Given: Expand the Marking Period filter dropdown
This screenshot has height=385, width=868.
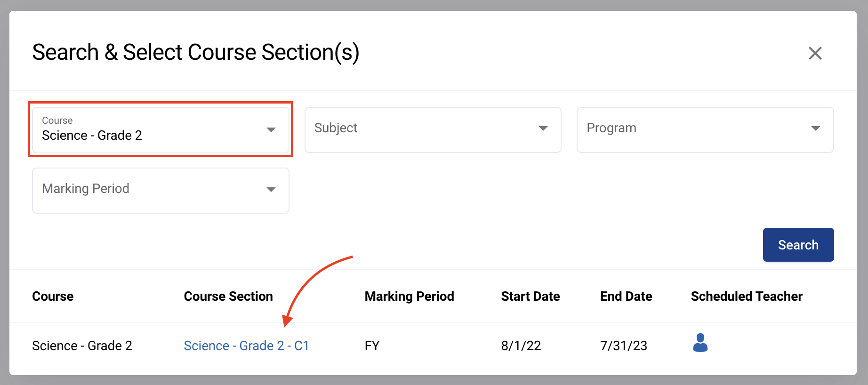Looking at the screenshot, I should (161, 190).
